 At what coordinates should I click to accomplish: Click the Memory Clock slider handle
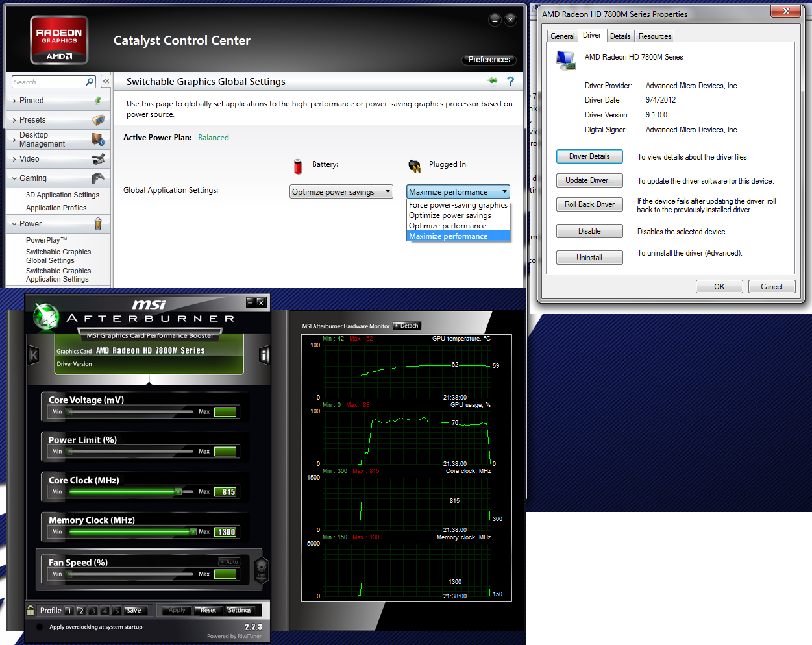point(193,532)
